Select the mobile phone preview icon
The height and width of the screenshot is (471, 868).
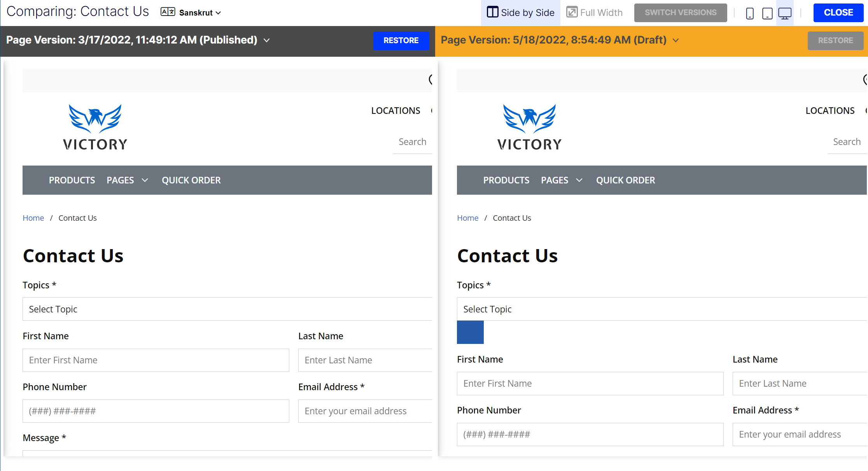pyautogui.click(x=750, y=13)
